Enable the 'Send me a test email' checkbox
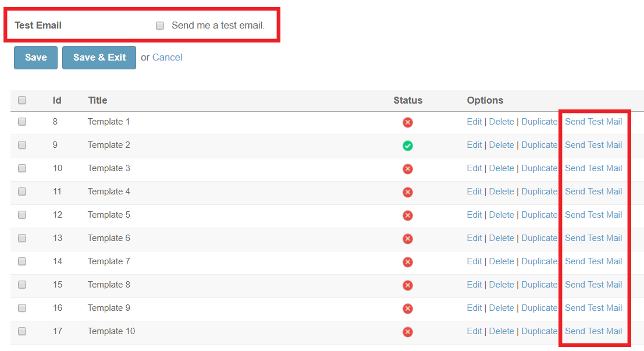This screenshot has height=351, width=644. pos(160,26)
